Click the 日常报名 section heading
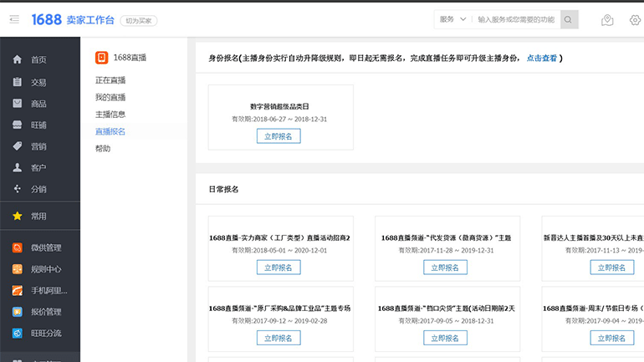Viewport: 644px width, 362px height. 224,189
